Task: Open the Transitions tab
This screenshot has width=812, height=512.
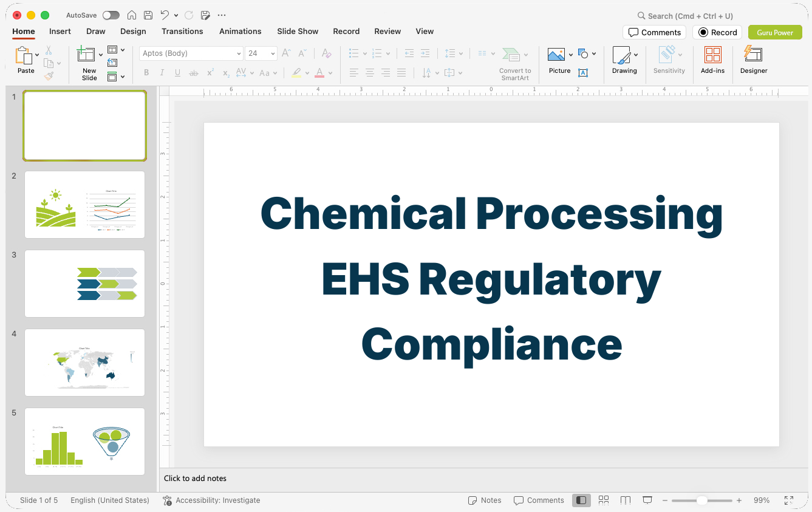Action: [182, 32]
